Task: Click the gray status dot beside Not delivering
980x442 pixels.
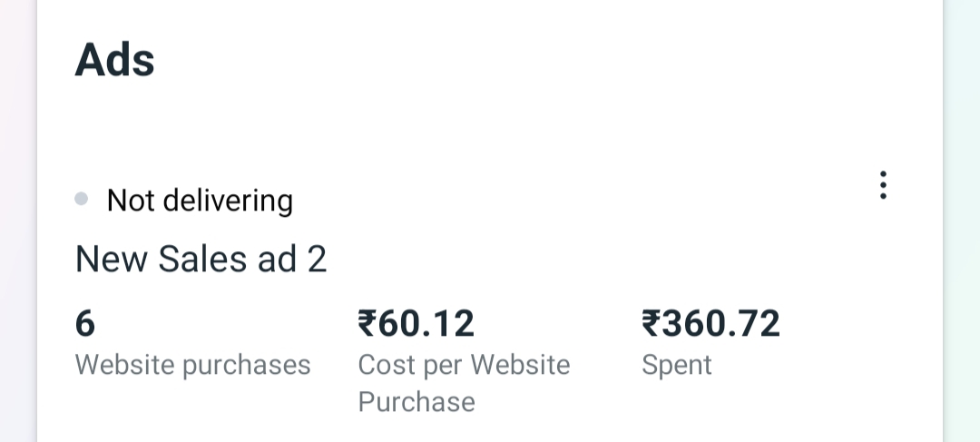Action: point(82,200)
